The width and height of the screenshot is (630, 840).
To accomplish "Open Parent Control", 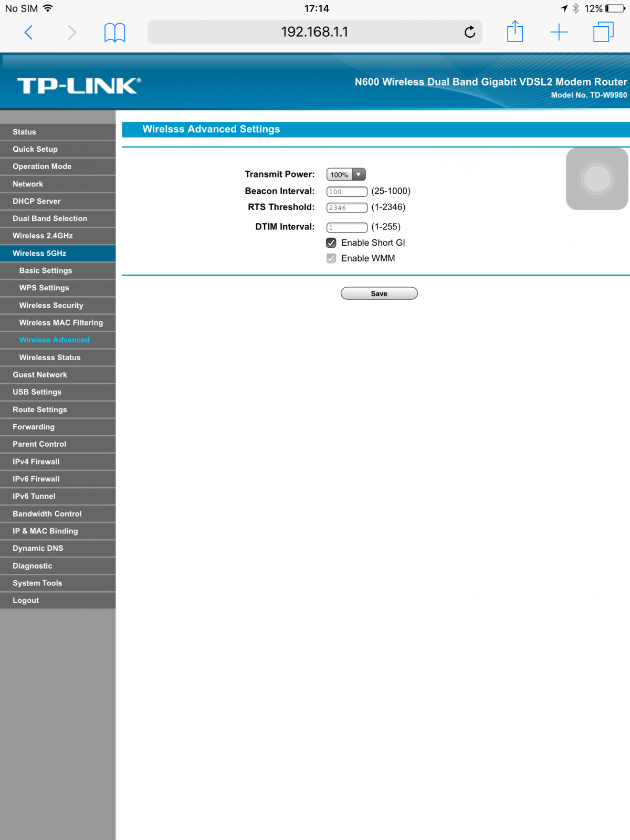I will tap(58, 444).
